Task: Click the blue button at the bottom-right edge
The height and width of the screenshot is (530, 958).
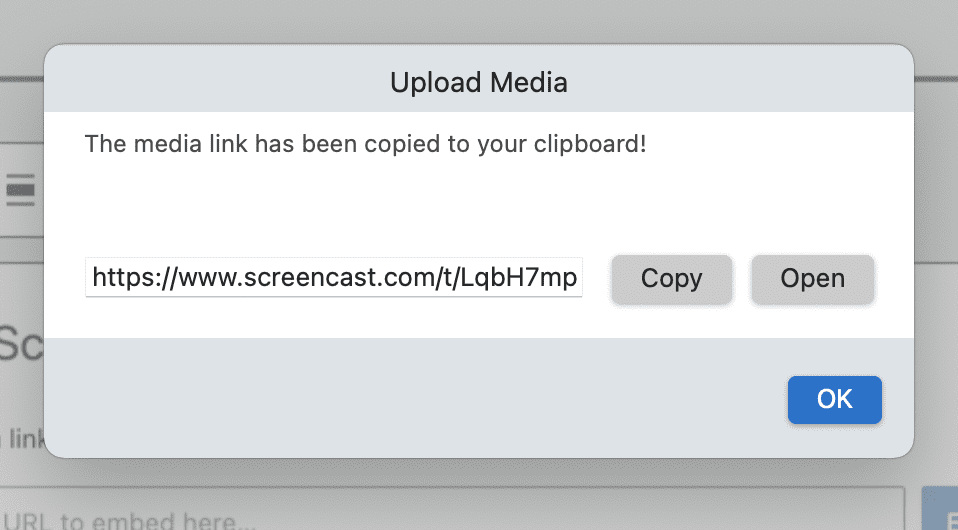Action: 939,510
